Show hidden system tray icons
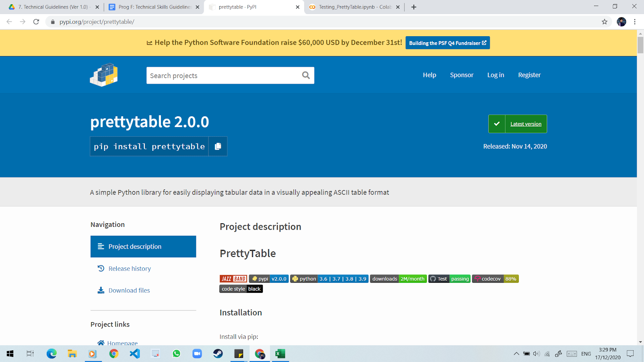This screenshot has width=644, height=362. point(516,354)
